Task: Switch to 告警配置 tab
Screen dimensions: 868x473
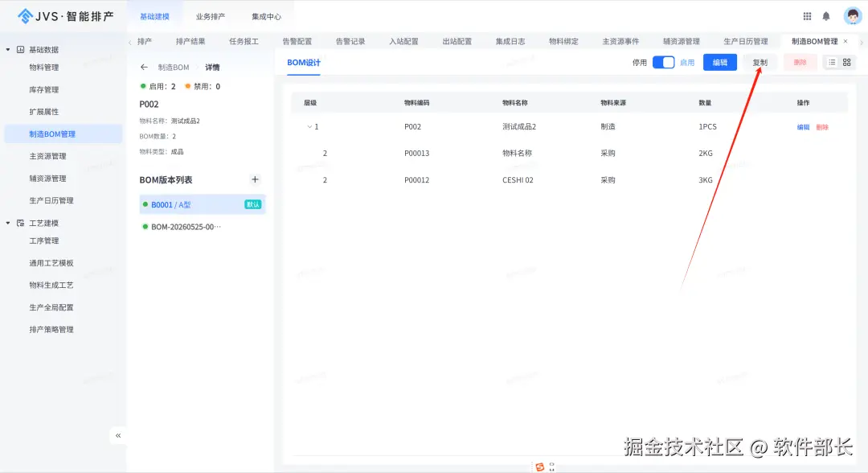Action: coord(297,42)
